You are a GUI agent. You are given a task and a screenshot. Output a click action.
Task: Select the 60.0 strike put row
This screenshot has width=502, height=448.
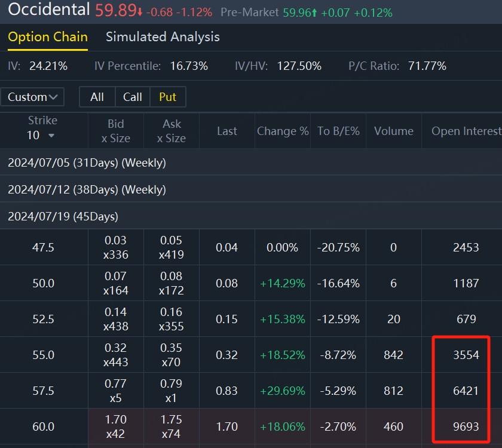[x=43, y=426]
